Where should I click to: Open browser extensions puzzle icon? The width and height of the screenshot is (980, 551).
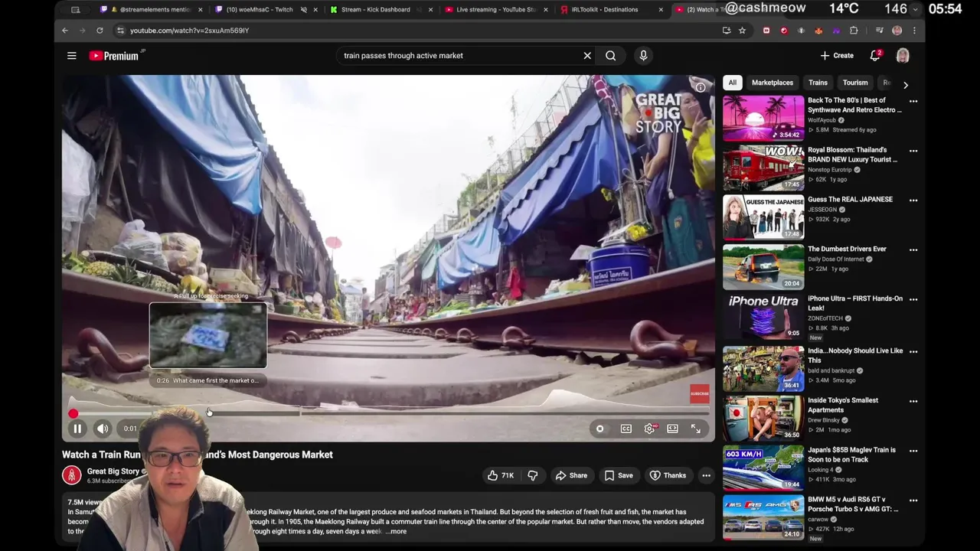pyautogui.click(x=854, y=31)
